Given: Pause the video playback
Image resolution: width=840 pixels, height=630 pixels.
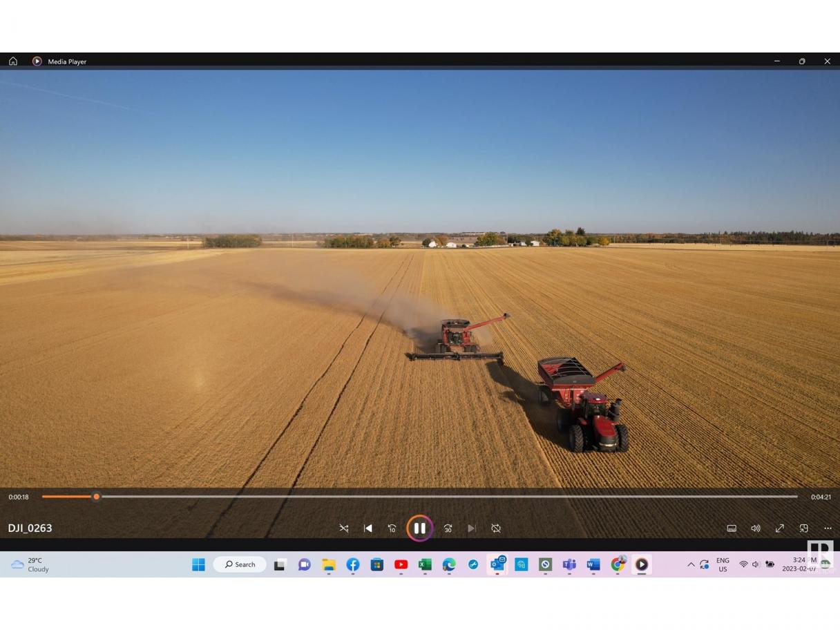Looking at the screenshot, I should coord(419,528).
